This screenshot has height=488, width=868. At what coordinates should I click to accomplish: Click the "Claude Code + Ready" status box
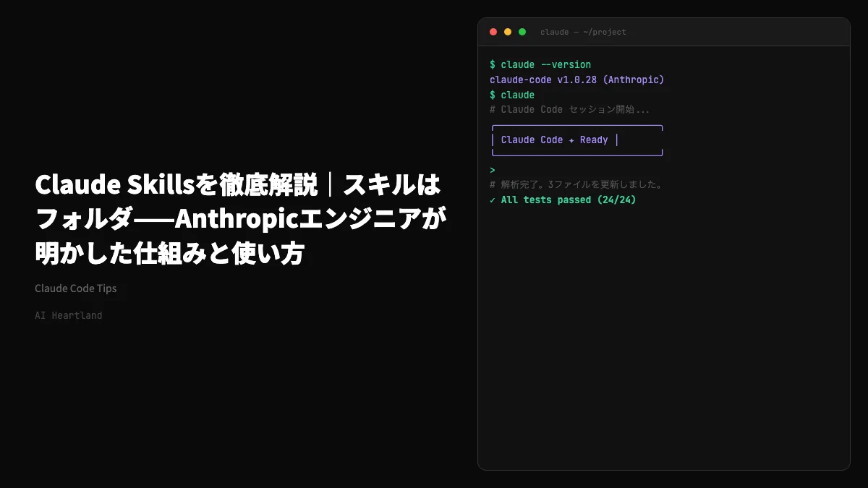(576, 140)
